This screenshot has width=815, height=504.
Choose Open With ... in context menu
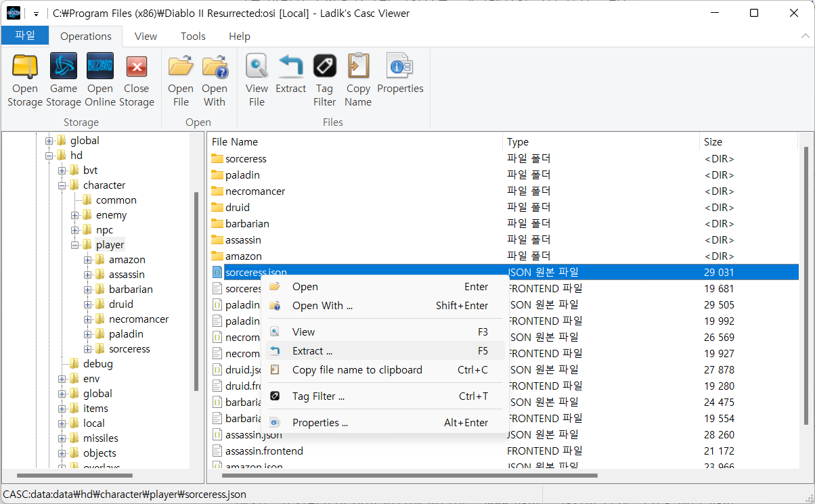[384, 306]
